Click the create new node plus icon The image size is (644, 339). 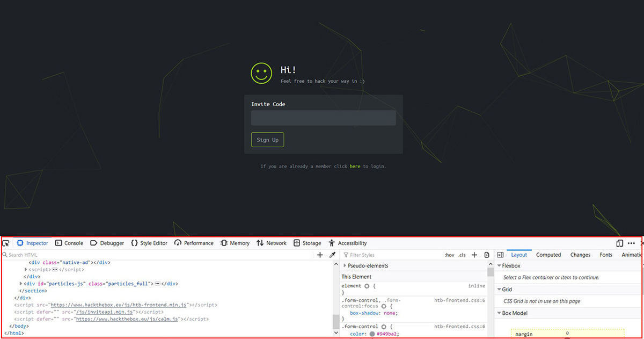[x=320, y=255]
